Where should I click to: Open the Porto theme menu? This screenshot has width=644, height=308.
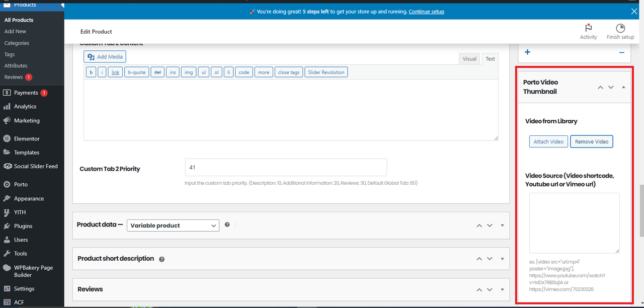[x=21, y=184]
